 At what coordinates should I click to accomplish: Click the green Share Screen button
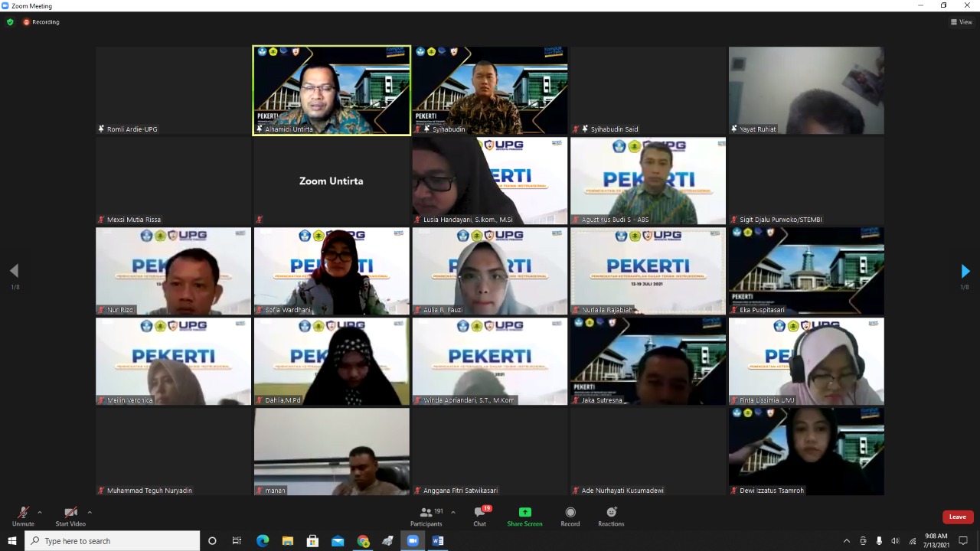click(x=524, y=517)
